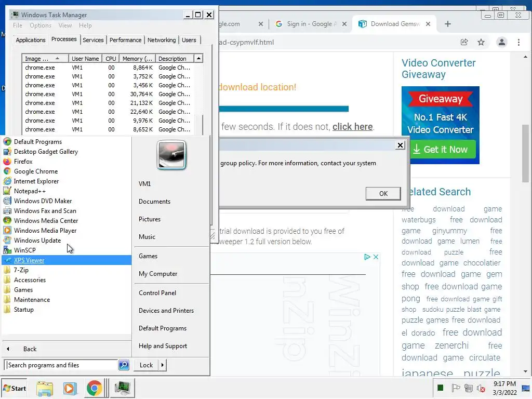The height and width of the screenshot is (399, 532).
Task: Close the Sign in - Google tab
Action: (x=344, y=24)
